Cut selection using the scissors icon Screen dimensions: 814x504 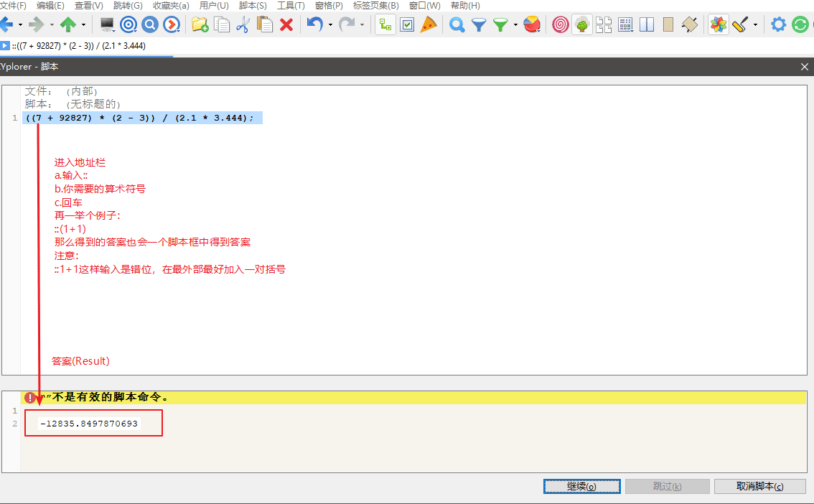pyautogui.click(x=242, y=24)
